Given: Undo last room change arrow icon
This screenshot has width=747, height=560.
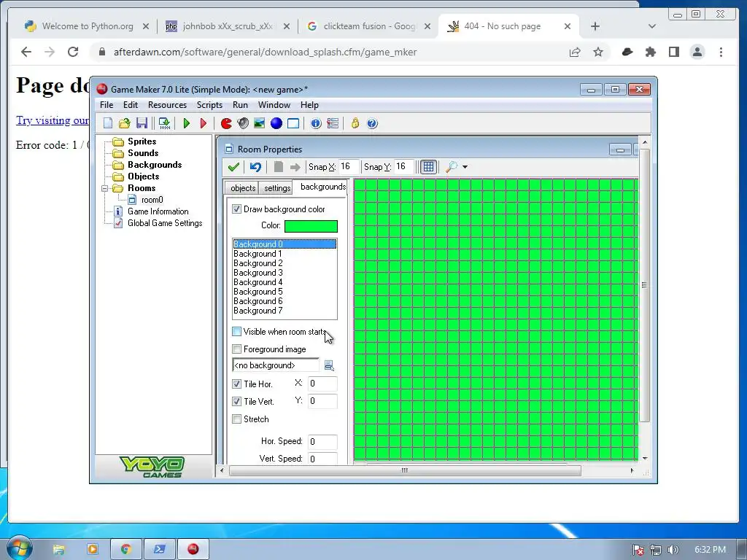Looking at the screenshot, I should tap(255, 167).
